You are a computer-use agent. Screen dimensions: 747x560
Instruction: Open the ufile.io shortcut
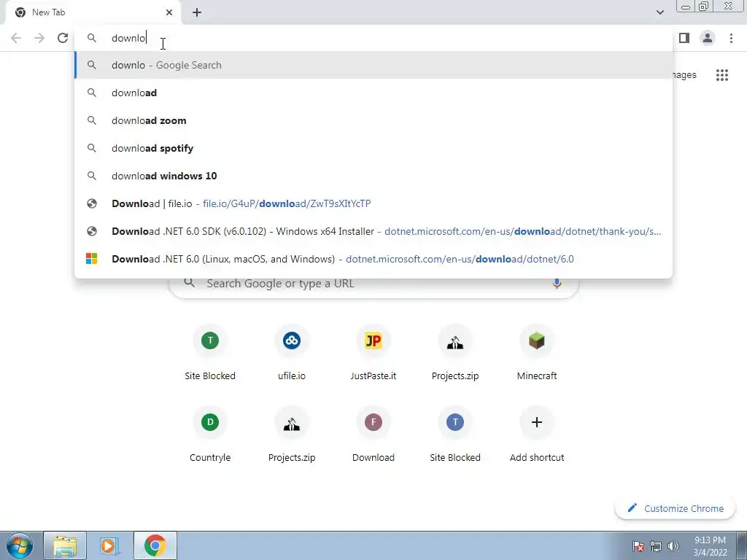(x=292, y=354)
